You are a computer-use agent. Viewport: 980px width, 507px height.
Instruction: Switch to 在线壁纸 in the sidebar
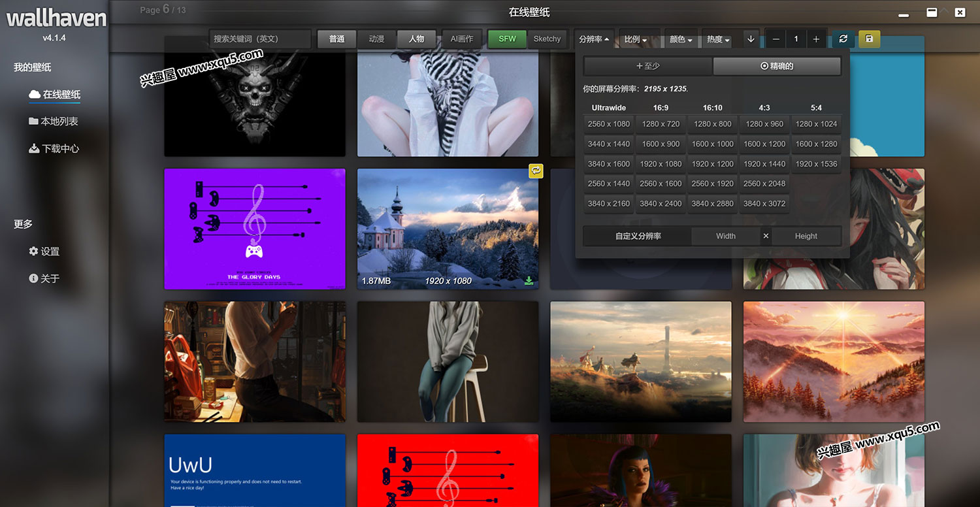[55, 95]
